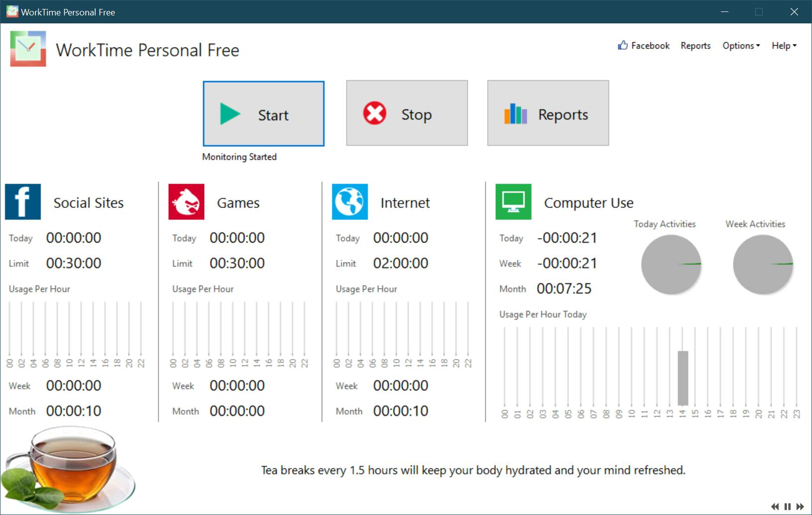Click the WorkTime clock logo icon
The width and height of the screenshot is (812, 515).
pyautogui.click(x=28, y=49)
